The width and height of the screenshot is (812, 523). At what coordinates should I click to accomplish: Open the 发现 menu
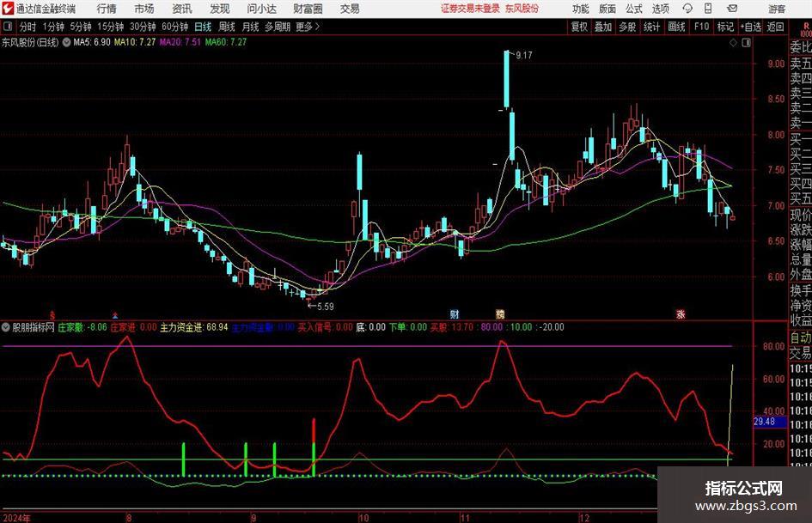(220, 9)
